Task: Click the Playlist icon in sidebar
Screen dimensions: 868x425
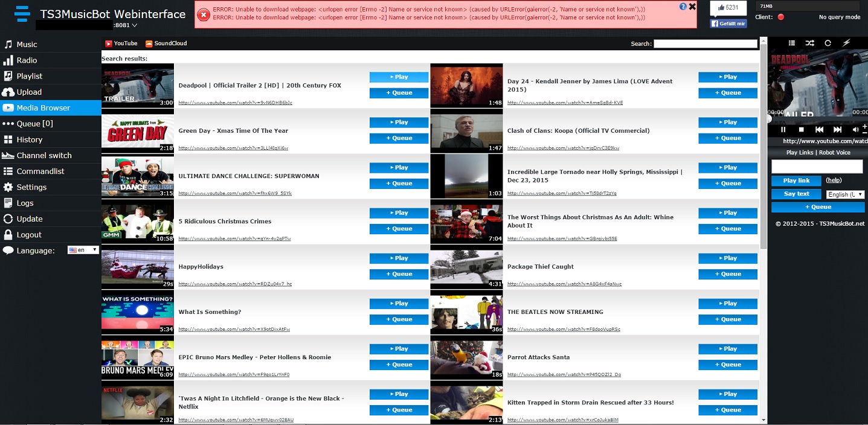Action: (x=8, y=76)
